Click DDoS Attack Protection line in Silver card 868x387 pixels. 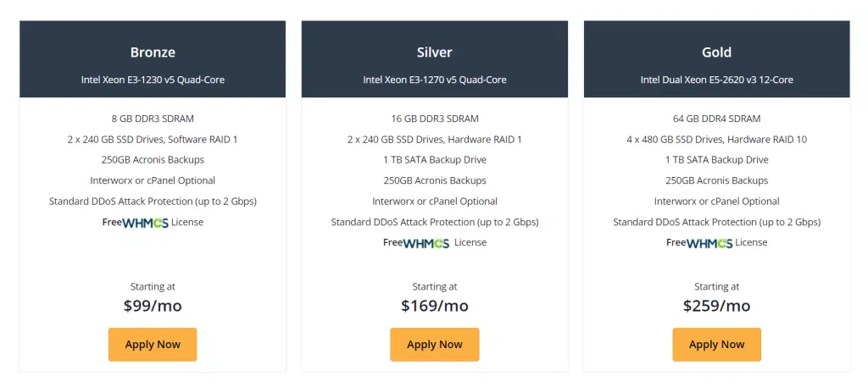[435, 222]
